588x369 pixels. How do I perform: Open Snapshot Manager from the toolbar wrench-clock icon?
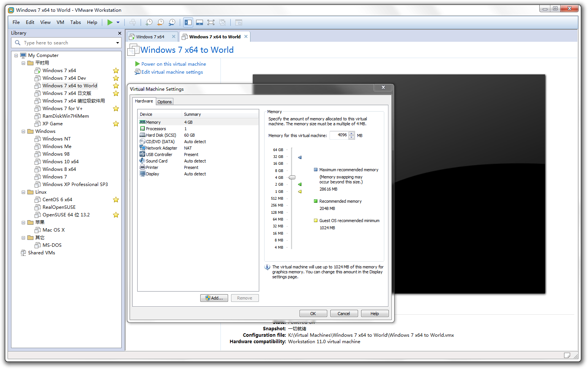(x=172, y=22)
